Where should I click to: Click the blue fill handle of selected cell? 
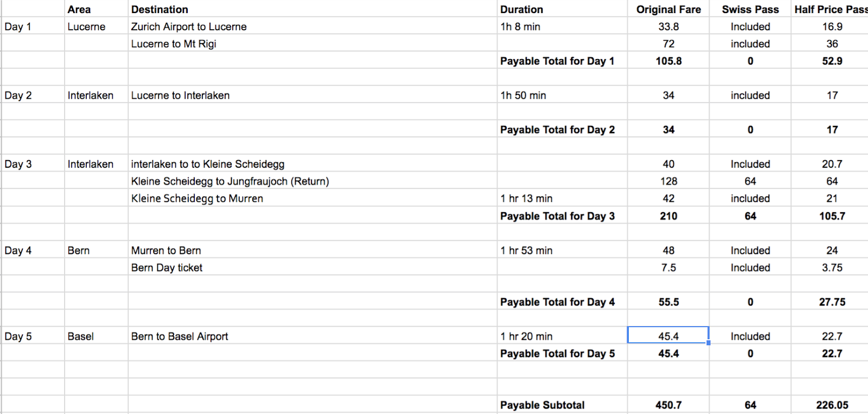point(709,343)
